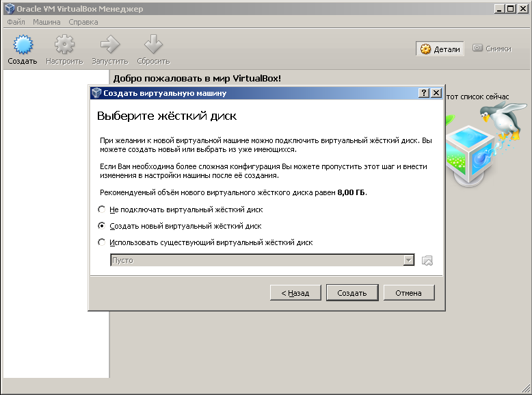Click the Создать button in the dialog
Viewport: 532px width, 395px height.
click(352, 293)
